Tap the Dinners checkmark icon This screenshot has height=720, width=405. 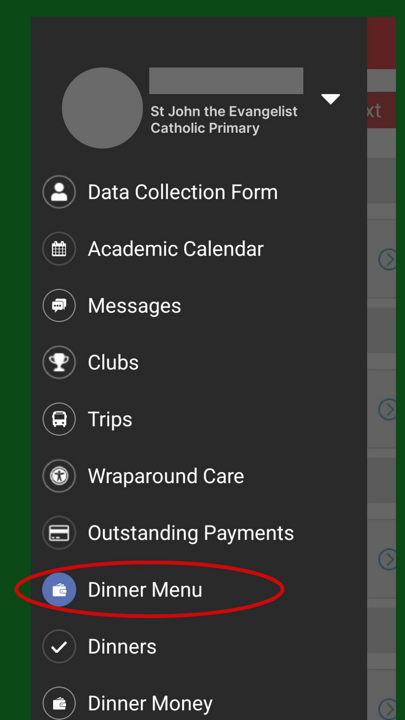click(59, 647)
